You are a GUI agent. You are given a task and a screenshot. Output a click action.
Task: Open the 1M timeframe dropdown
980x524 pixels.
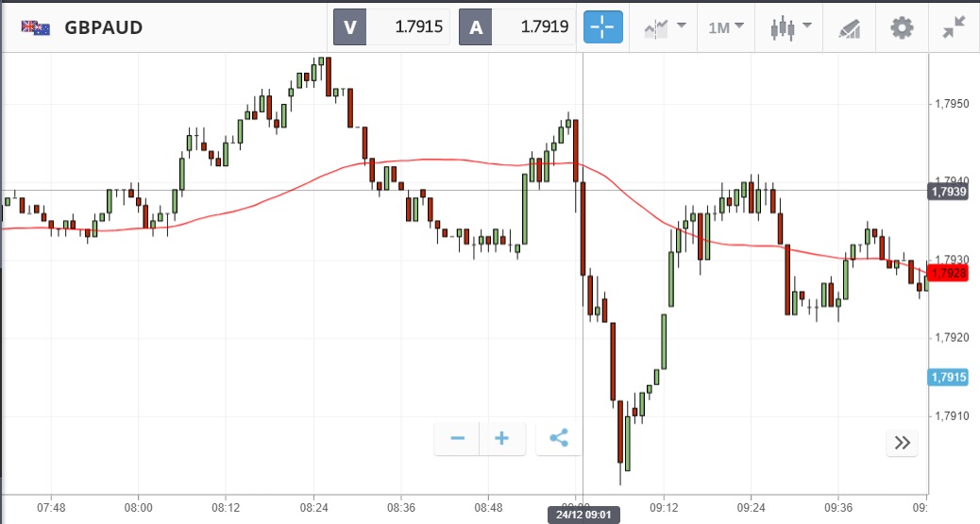tap(726, 27)
